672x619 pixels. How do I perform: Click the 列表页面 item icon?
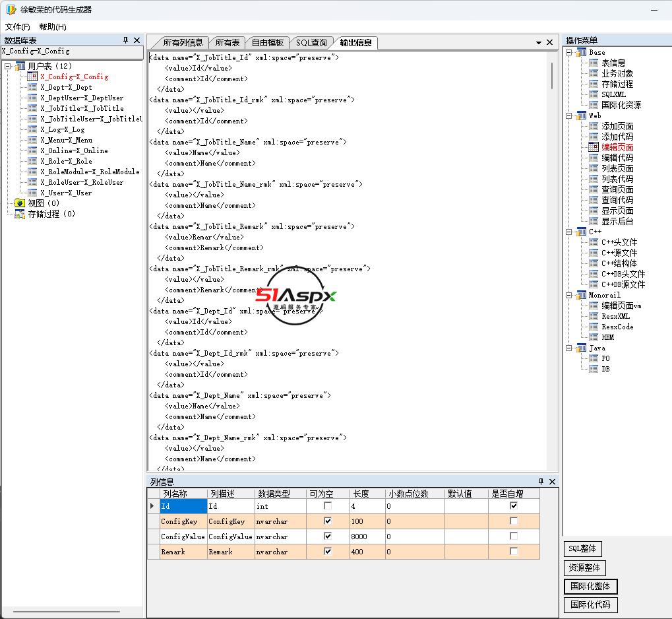594,168
